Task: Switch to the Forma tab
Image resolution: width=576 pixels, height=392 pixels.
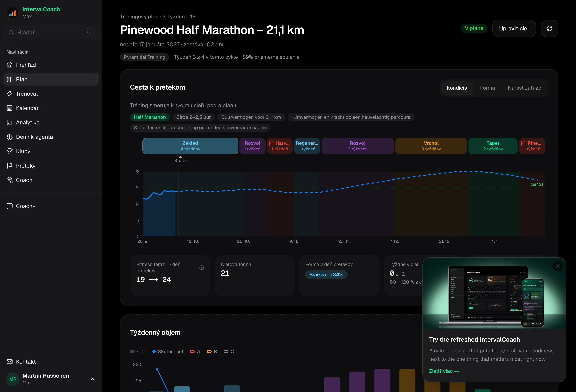Action: click(487, 88)
